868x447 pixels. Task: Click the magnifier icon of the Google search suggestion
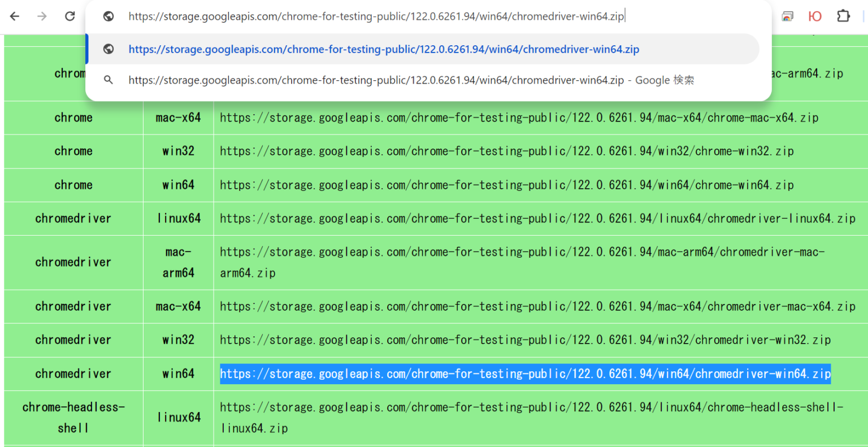pos(108,80)
